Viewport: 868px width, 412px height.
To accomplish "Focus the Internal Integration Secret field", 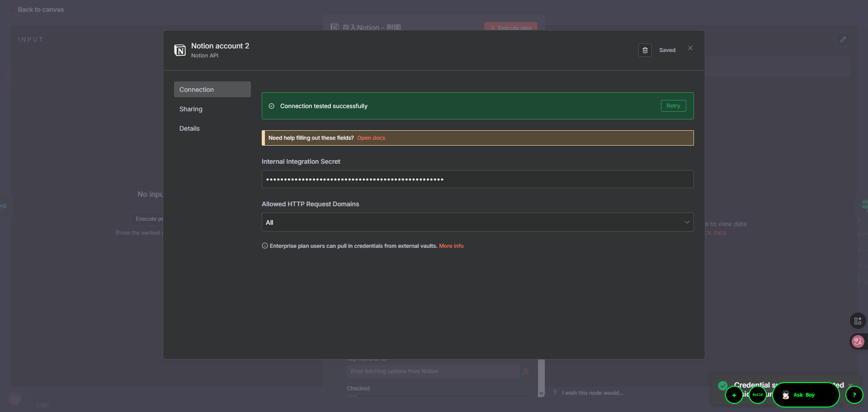I will coord(477,179).
